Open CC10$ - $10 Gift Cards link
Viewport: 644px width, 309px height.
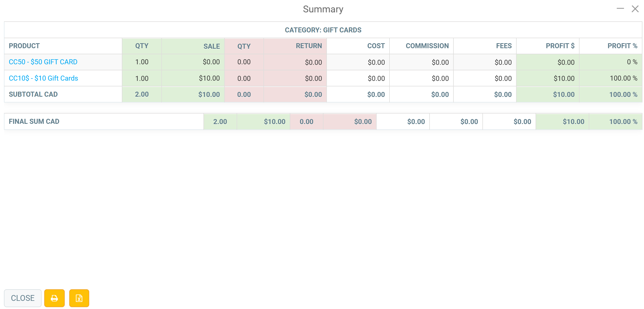tap(43, 78)
